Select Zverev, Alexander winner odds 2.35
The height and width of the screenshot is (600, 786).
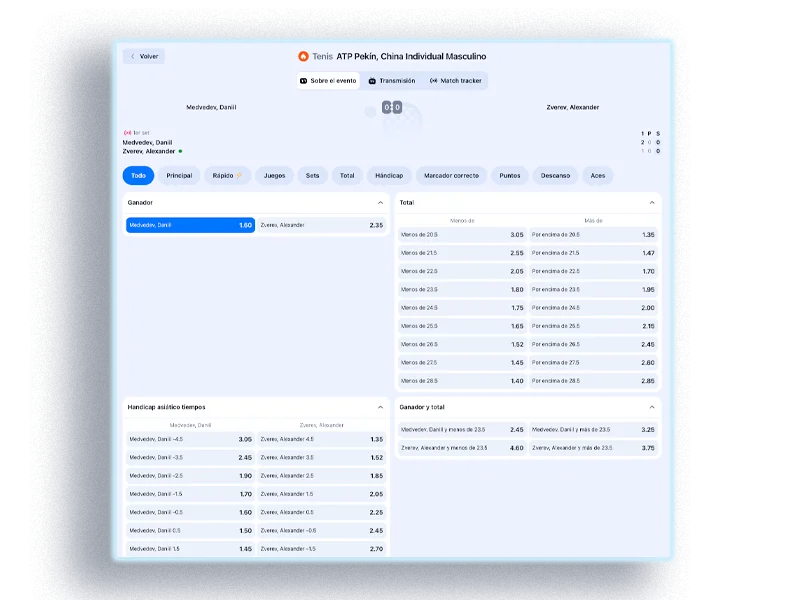[321, 225]
